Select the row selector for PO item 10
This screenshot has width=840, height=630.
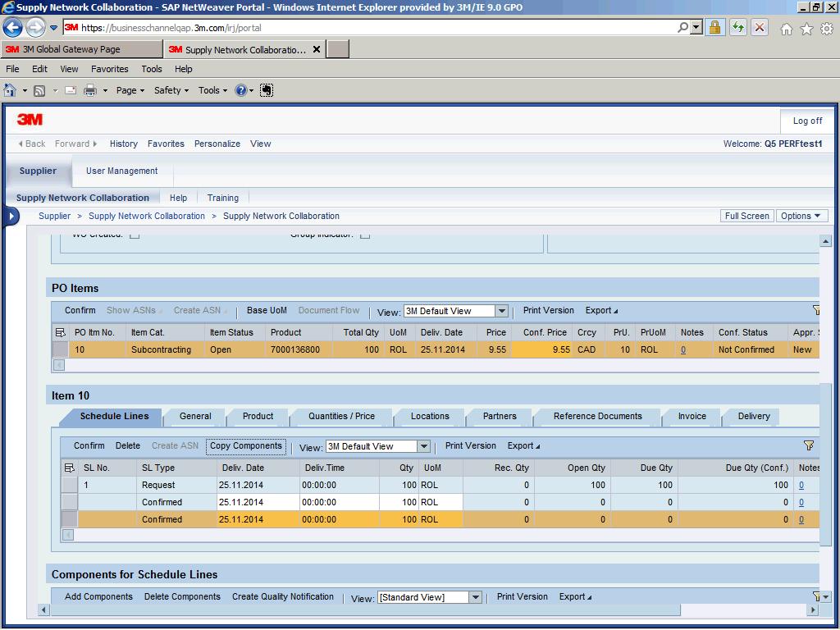[60, 349]
